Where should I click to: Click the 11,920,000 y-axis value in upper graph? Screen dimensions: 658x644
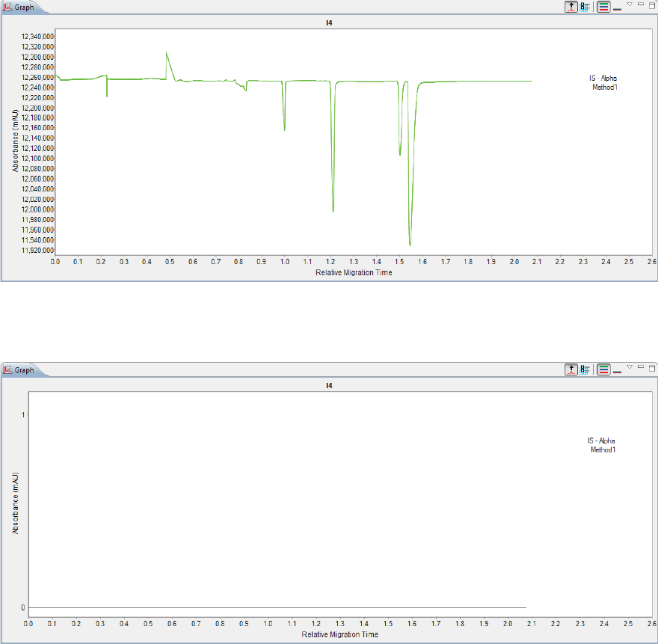point(37,251)
